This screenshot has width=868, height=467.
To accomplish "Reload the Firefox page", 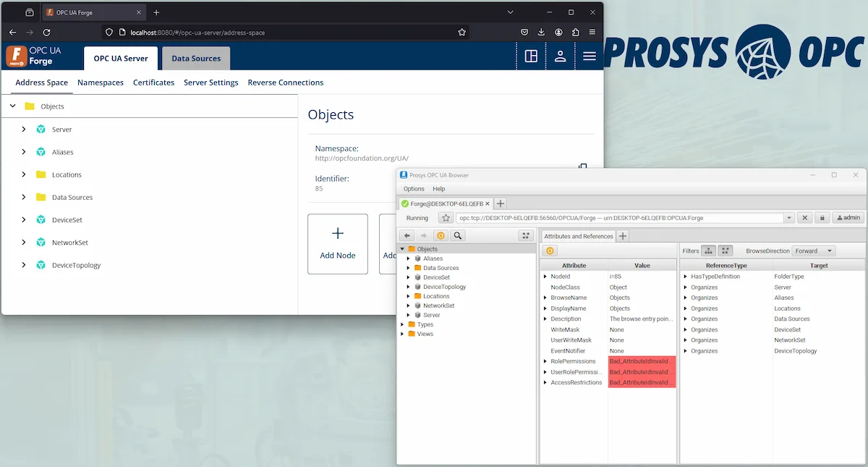I will [47, 33].
